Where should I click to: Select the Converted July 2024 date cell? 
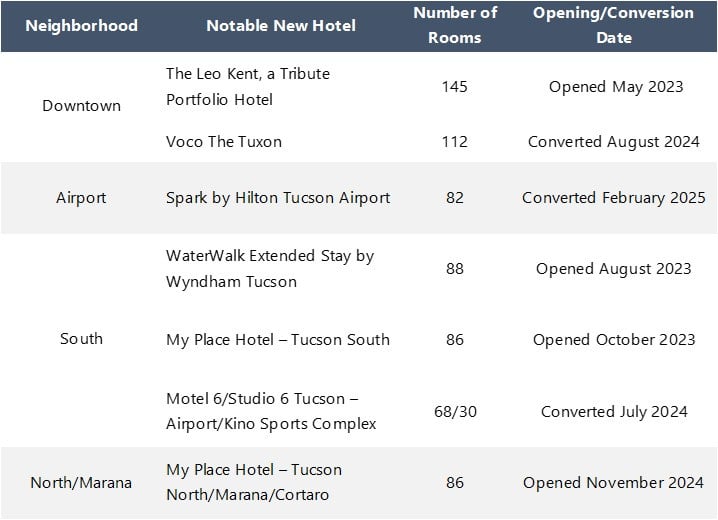click(613, 411)
